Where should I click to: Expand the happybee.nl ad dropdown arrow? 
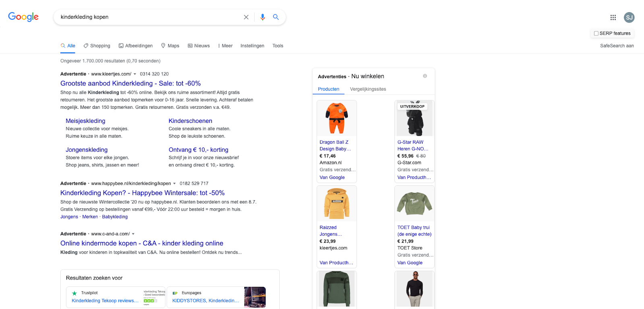point(174,184)
